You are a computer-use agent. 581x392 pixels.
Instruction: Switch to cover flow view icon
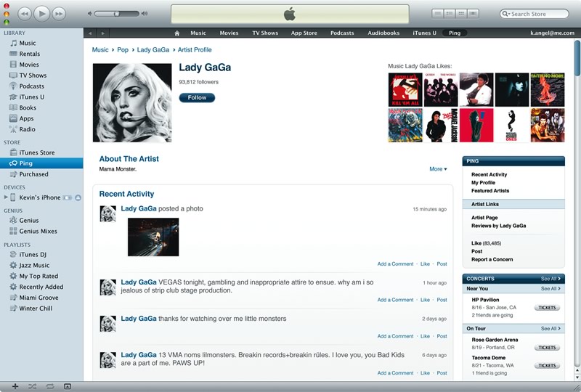pyautogui.click(x=473, y=14)
